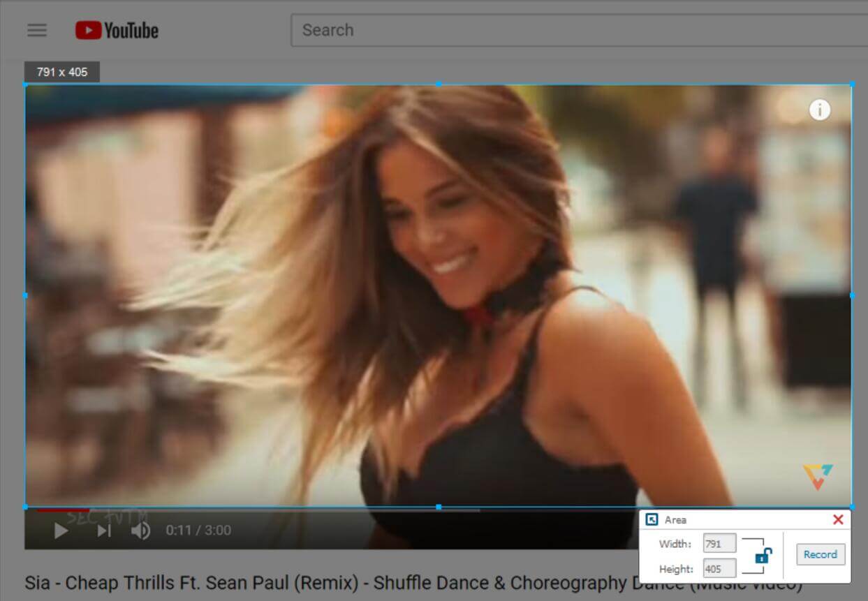This screenshot has height=601, width=868.
Task: Click the left-middle selection resize handle
Action: pyautogui.click(x=25, y=295)
